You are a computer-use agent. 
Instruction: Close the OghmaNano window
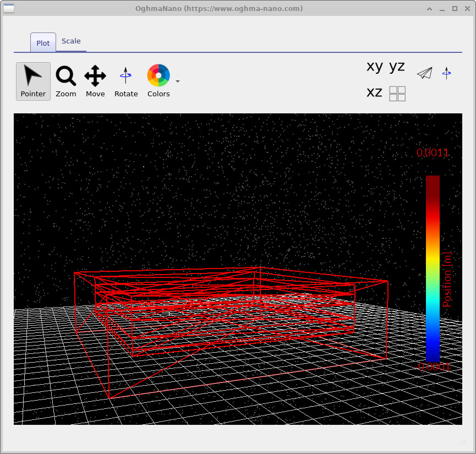pos(468,9)
